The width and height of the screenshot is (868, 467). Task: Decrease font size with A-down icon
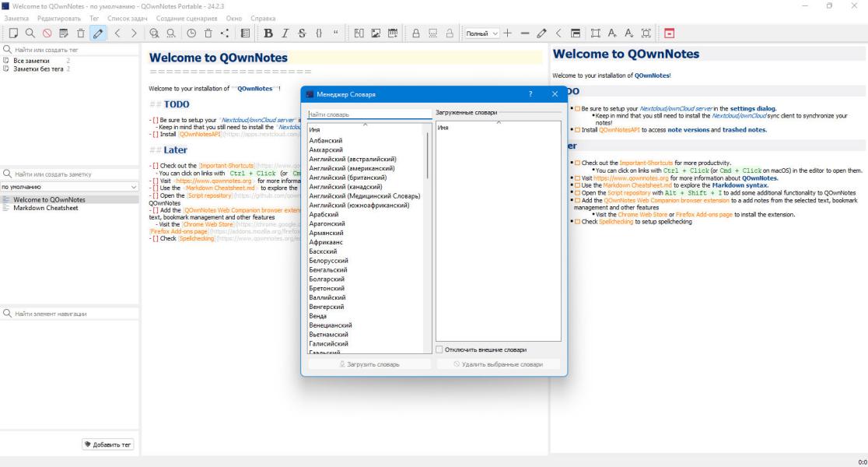[629, 33]
